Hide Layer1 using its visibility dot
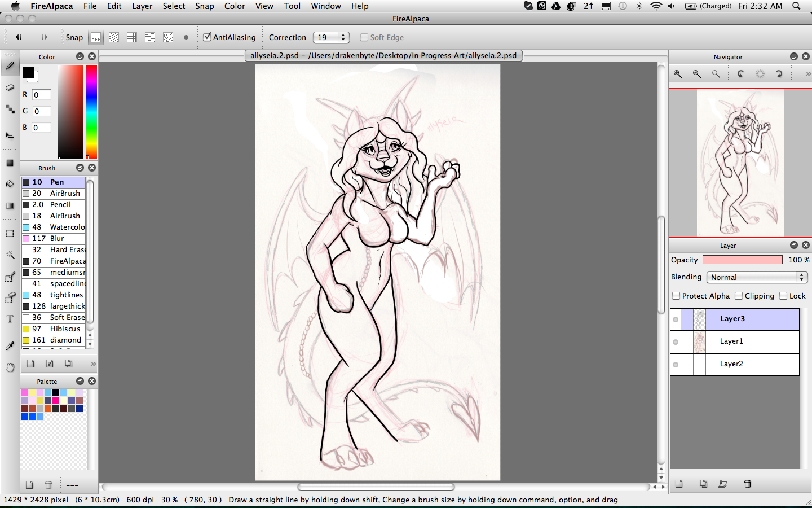 (676, 341)
